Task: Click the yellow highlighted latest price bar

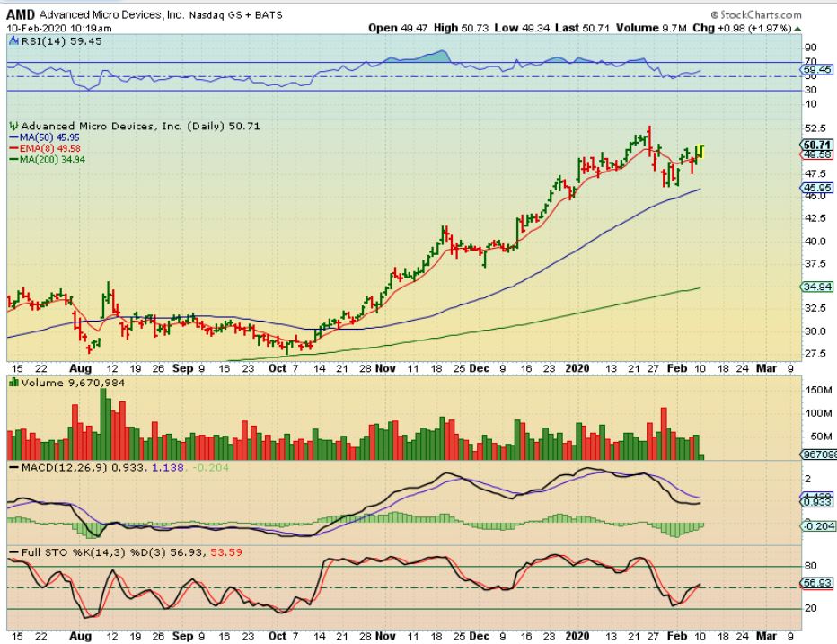Action: coord(702,152)
